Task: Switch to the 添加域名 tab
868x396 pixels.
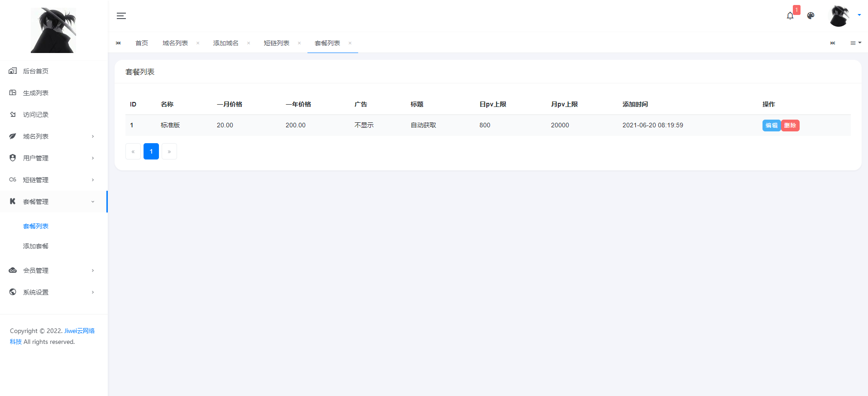Action: [225, 43]
